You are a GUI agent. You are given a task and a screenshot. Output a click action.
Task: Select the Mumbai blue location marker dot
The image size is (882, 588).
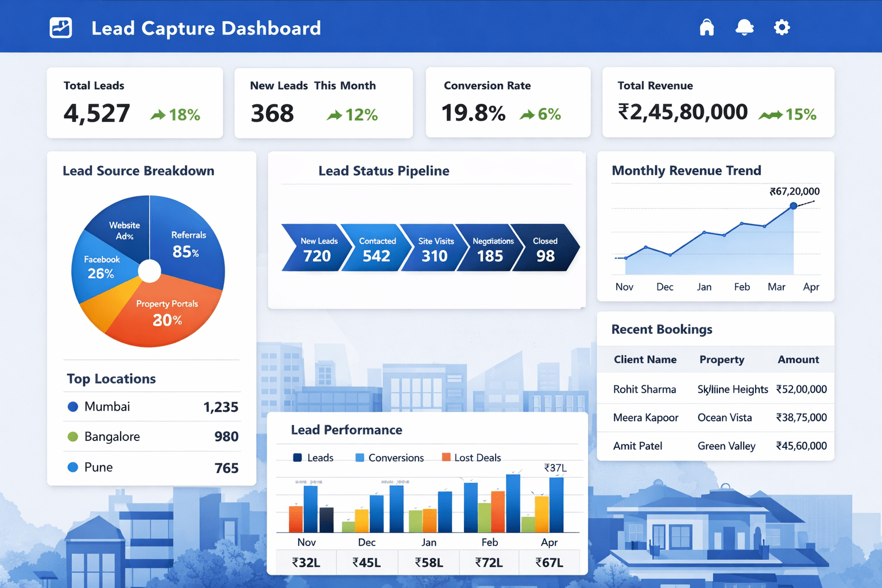click(x=73, y=407)
